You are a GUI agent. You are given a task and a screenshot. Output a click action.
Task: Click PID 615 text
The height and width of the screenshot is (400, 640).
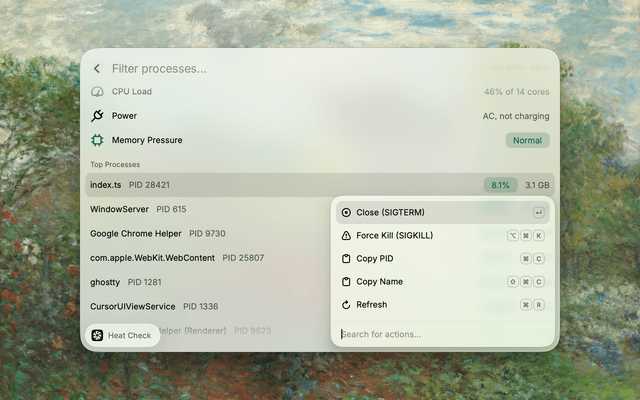click(171, 209)
